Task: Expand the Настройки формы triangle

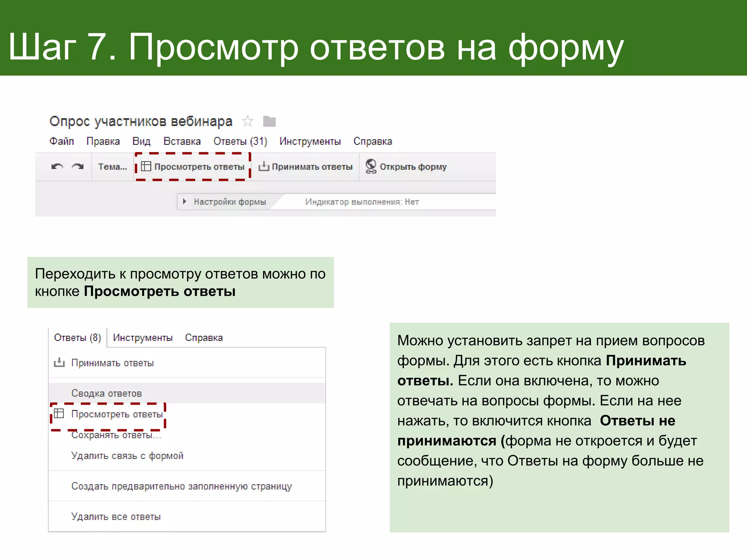Action: (185, 201)
